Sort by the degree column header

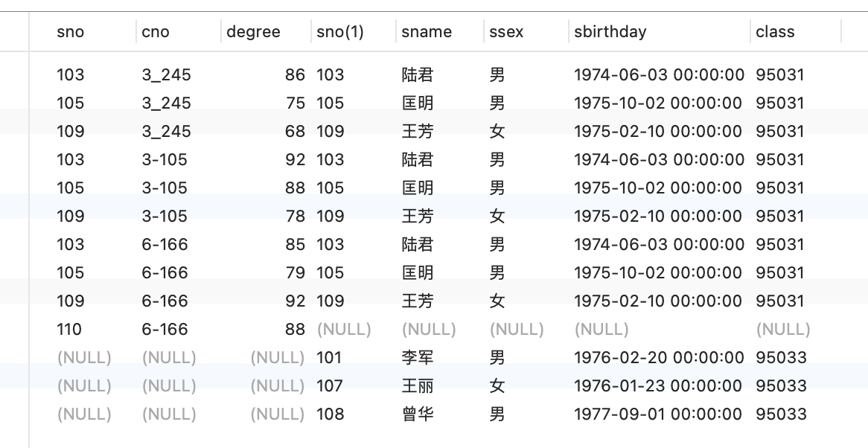(253, 32)
